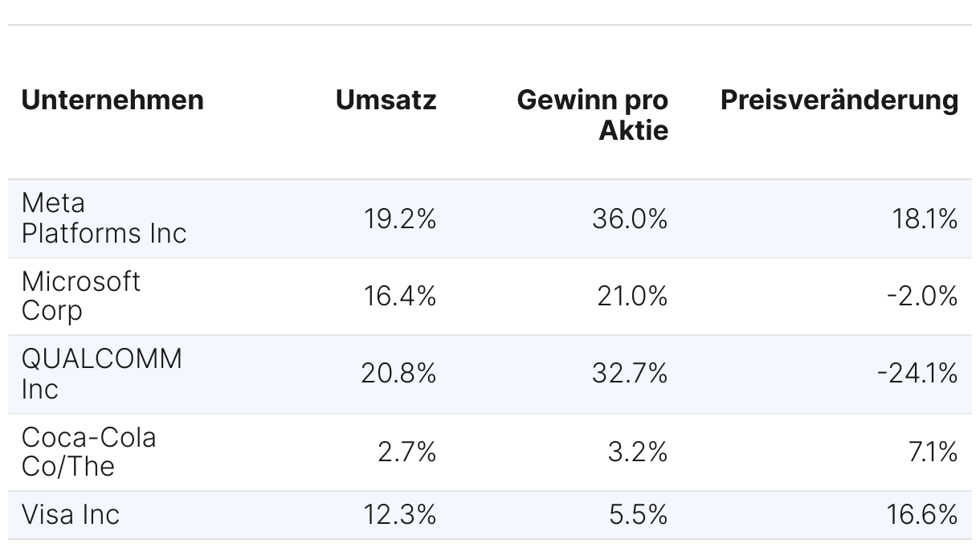Select Meta's 36.0% Gewinn pro Aktie value
Viewport: 980px width, 548px height.
pos(630,219)
